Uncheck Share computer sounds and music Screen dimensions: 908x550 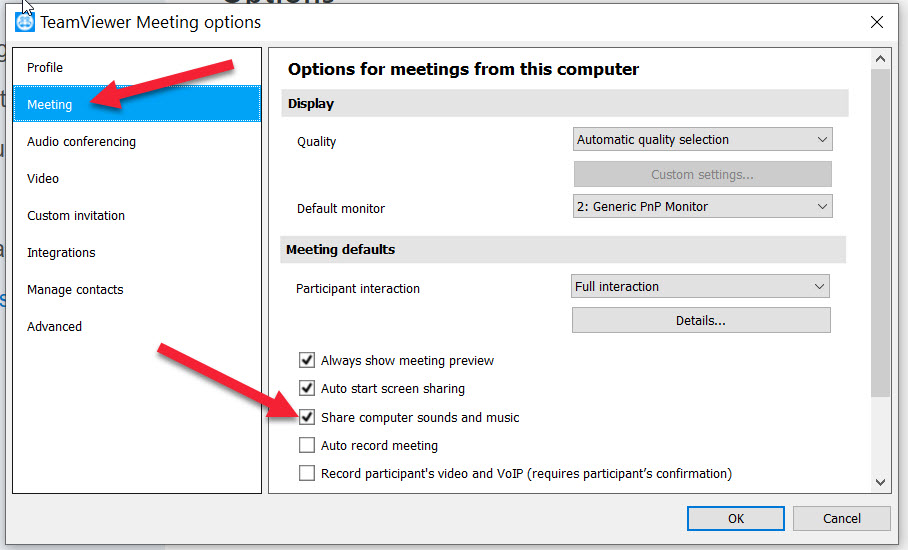(x=307, y=417)
